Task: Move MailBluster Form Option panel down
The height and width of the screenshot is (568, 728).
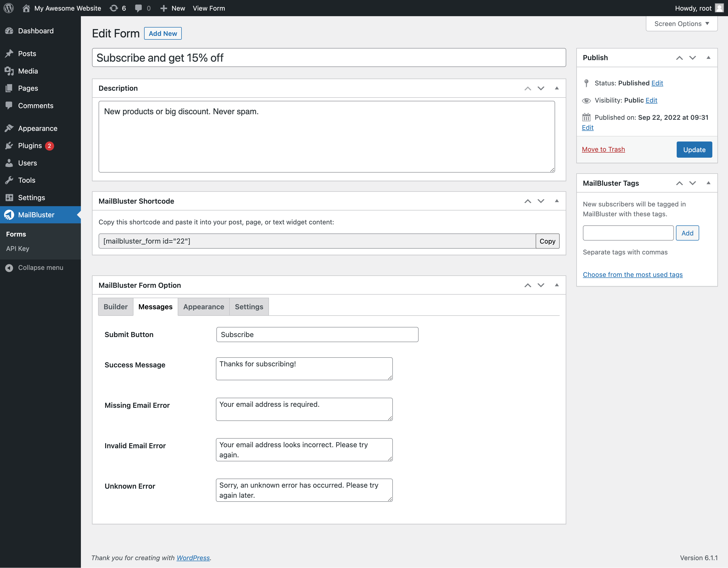Action: coord(541,285)
